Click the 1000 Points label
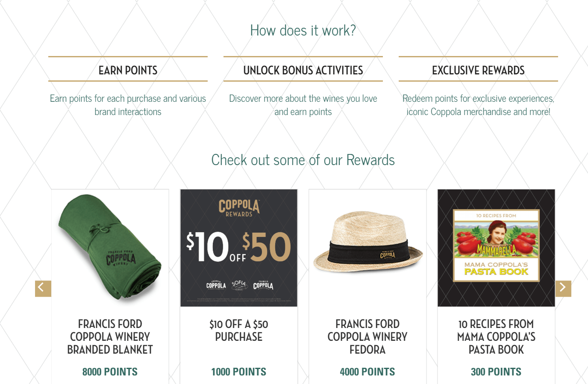The height and width of the screenshot is (384, 588). (x=239, y=372)
